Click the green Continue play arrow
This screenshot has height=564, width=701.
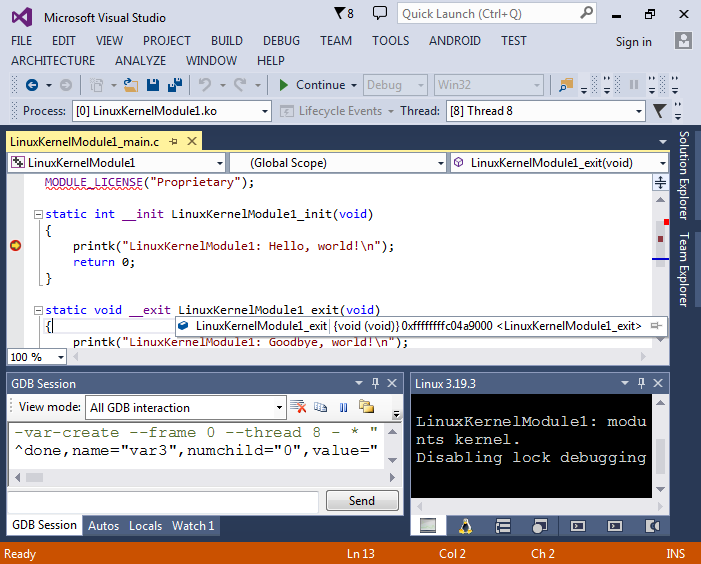coord(283,85)
